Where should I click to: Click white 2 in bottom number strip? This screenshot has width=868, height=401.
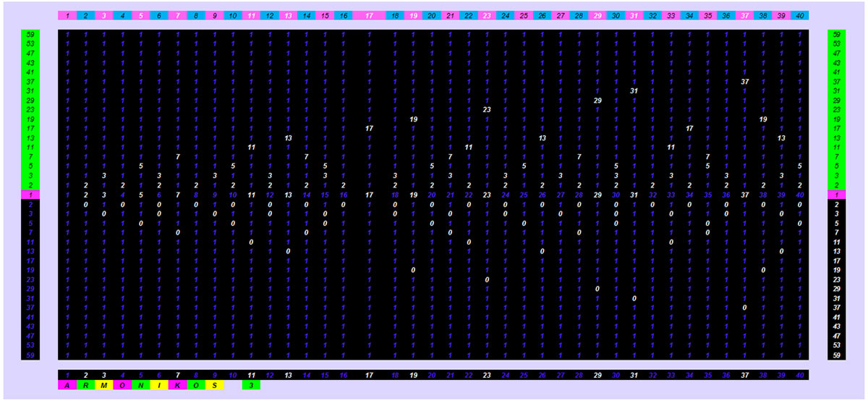tap(85, 375)
